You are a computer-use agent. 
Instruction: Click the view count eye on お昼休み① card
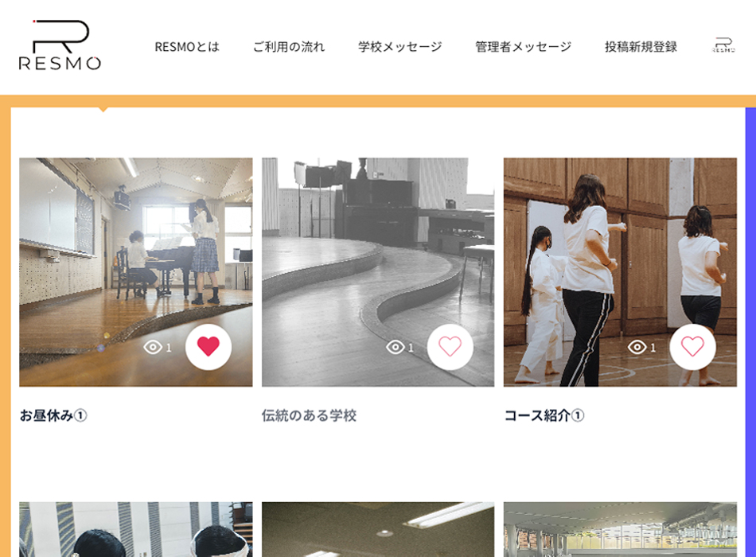[153, 347]
